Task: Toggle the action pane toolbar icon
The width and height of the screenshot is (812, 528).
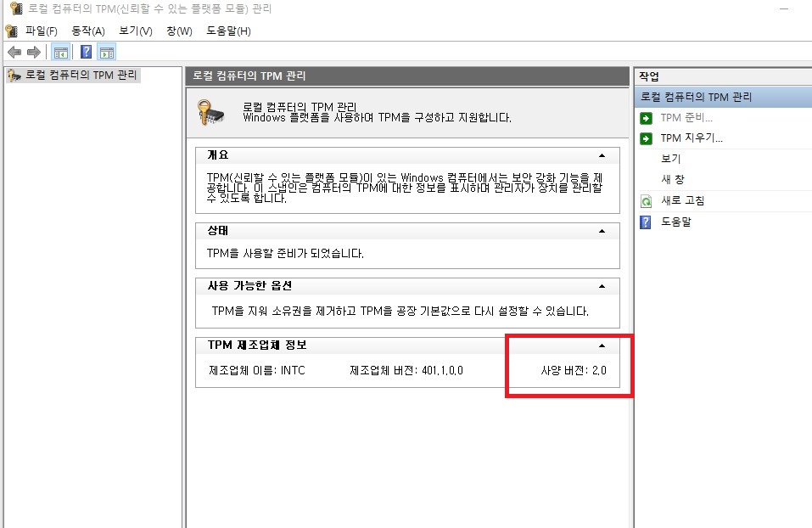Action: click(107, 52)
